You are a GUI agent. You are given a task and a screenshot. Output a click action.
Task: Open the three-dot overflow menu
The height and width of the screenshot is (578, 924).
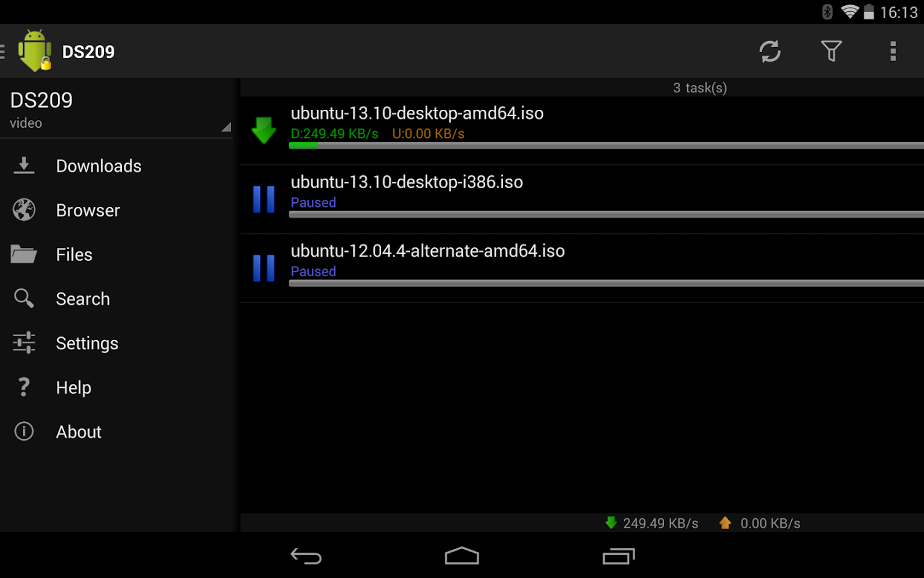pyautogui.click(x=893, y=51)
